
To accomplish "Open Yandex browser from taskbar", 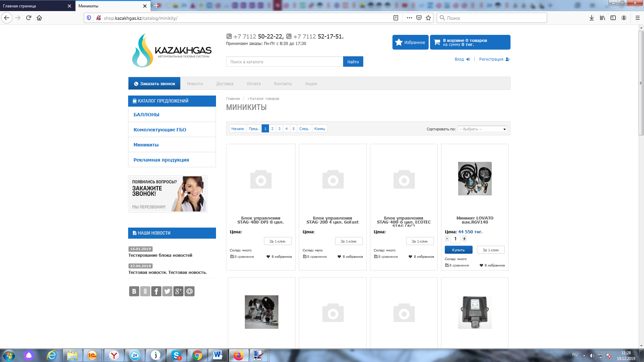I will [114, 355].
